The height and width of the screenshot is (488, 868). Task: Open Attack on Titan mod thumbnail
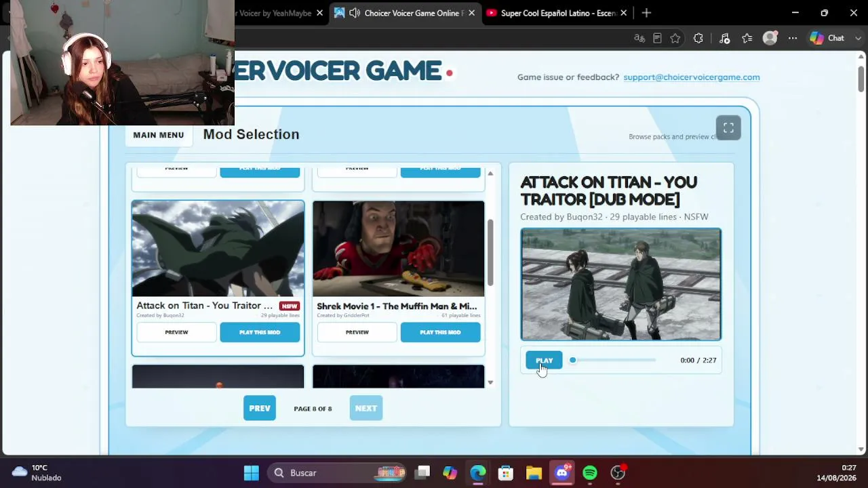click(218, 249)
